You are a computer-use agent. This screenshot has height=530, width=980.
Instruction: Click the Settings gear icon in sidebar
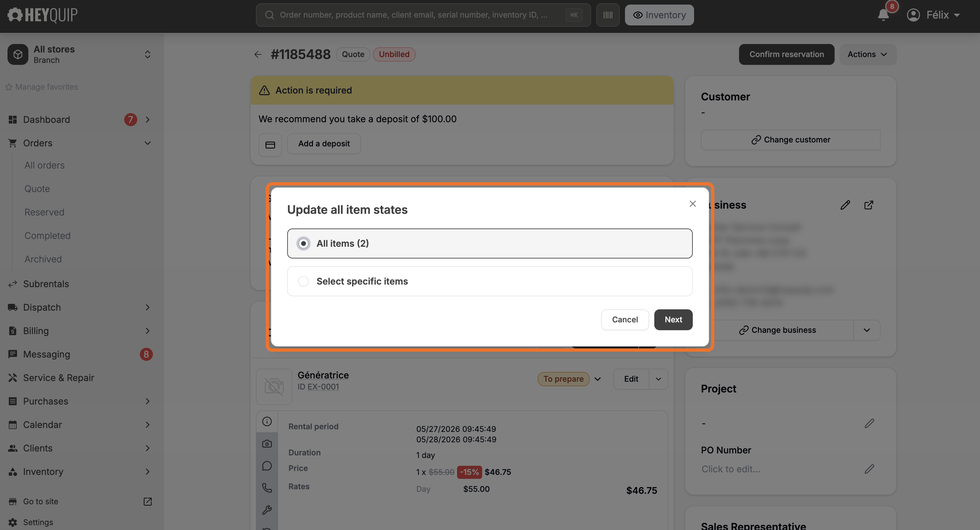pos(13,522)
